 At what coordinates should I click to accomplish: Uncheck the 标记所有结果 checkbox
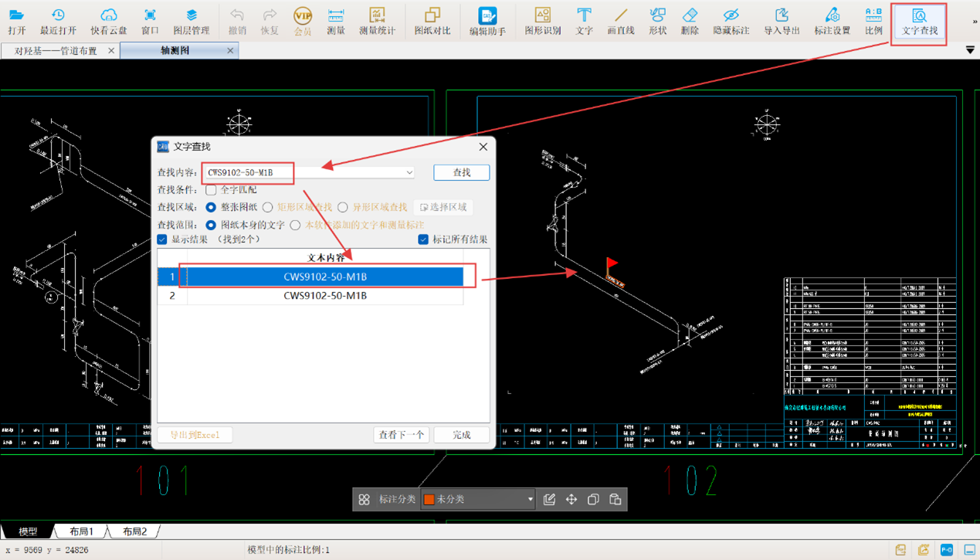423,239
